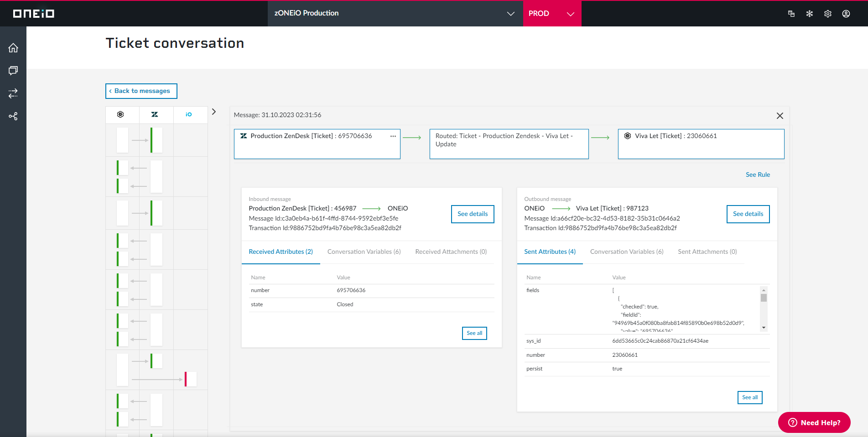Click the message timestamp 31.10.2023 02:31:56

coord(291,115)
